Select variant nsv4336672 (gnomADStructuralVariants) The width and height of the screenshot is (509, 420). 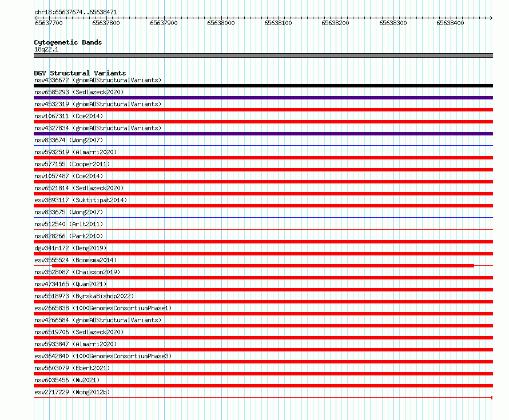(x=98, y=80)
